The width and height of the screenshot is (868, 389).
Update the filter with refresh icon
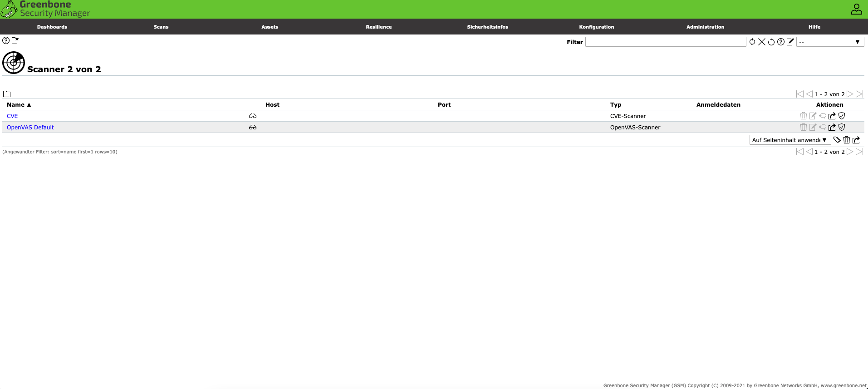pos(752,42)
